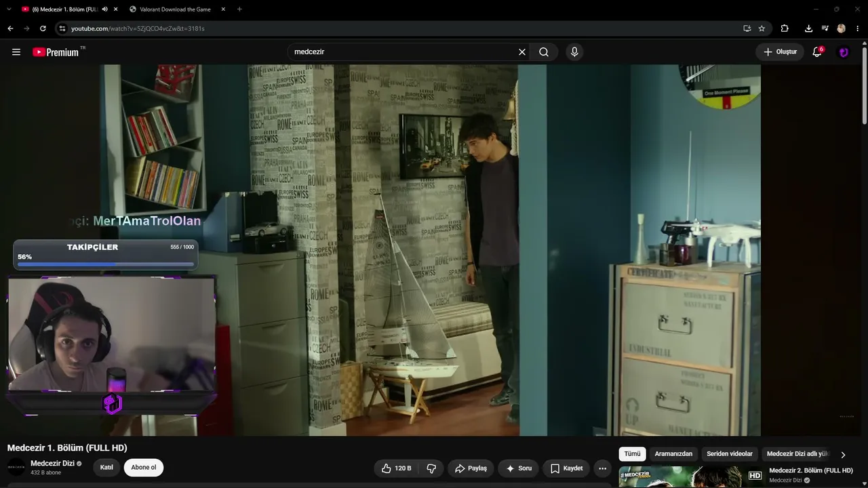Image resolution: width=868 pixels, height=488 pixels.
Task: Go to YouTube Premium home logo
Action: [56, 52]
